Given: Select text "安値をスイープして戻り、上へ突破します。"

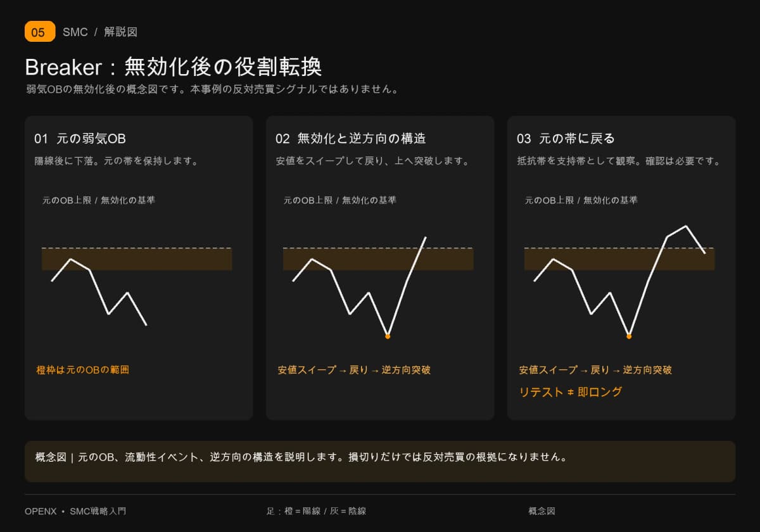Looking at the screenshot, I should [372, 161].
